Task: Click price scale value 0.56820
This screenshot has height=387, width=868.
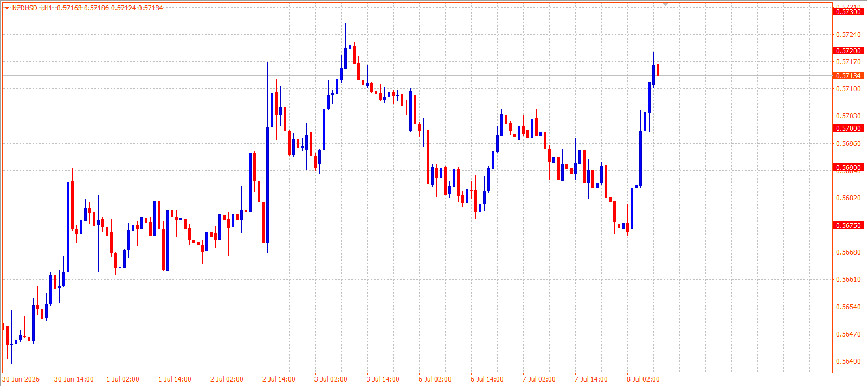Action: click(x=848, y=198)
